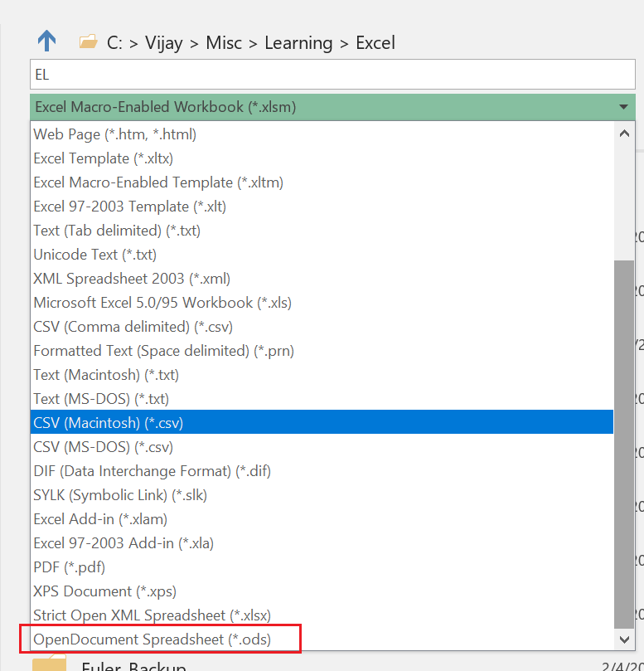The height and width of the screenshot is (671, 644).
Task: Select Text (Macintosh) (*.txt) format
Action: coord(322,375)
